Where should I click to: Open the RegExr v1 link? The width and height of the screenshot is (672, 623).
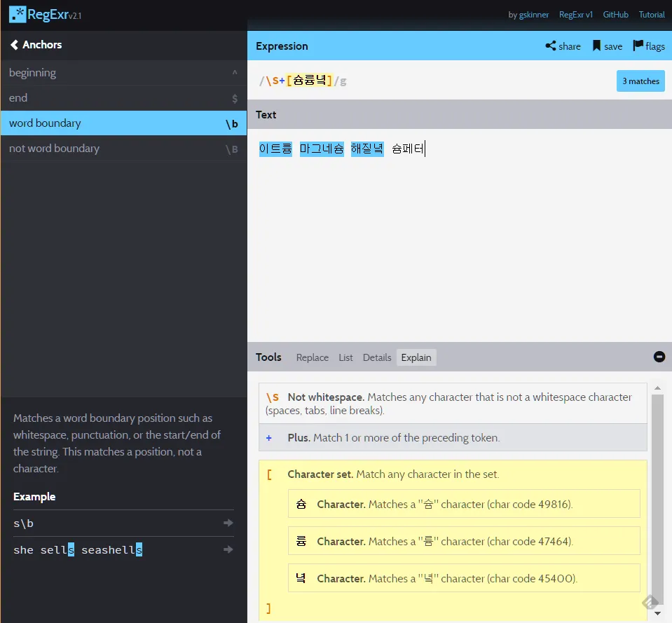click(576, 15)
